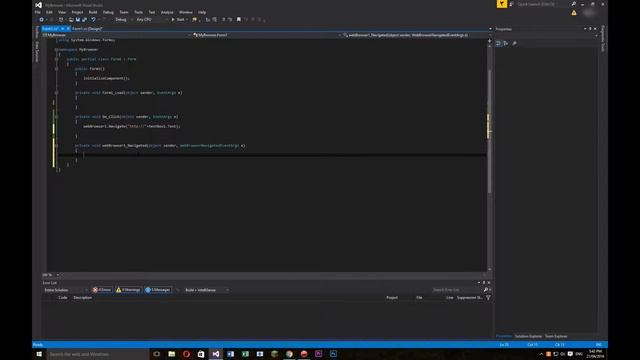Viewport: 640px width, 360px height.
Task: Collapse the Form1_Load method block
Action: coord(56,93)
